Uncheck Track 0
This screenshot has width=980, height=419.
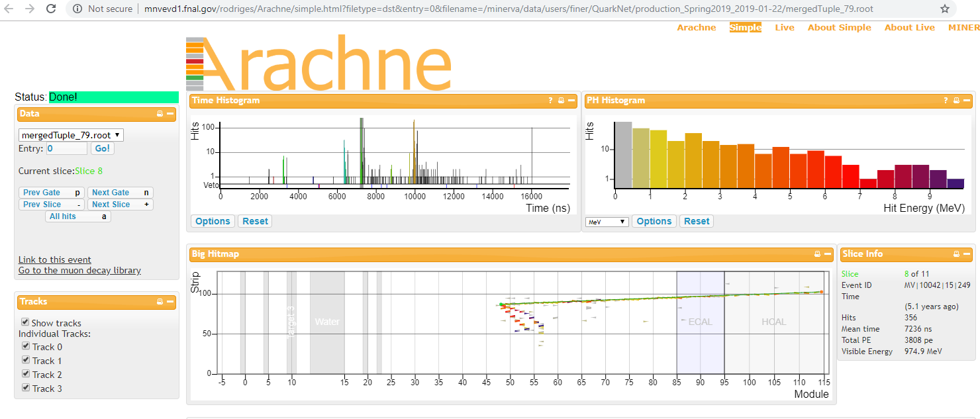click(x=25, y=346)
